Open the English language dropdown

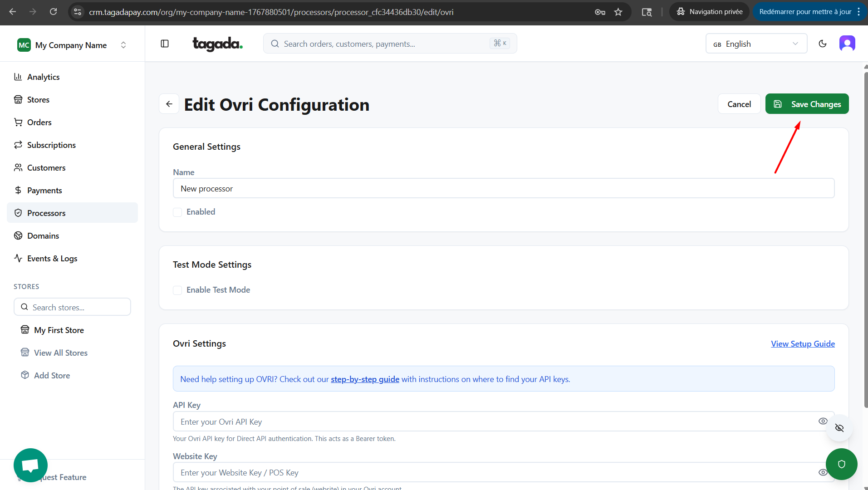pyautogui.click(x=756, y=44)
